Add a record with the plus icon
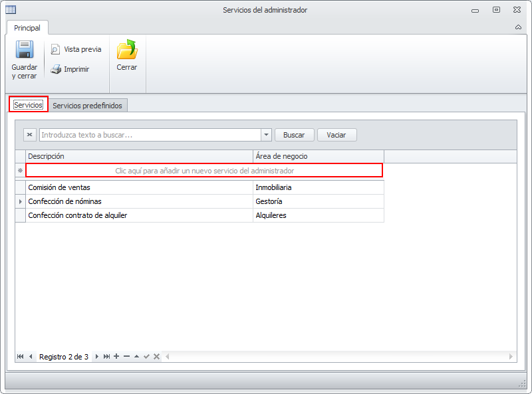This screenshot has width=532, height=394. pyautogui.click(x=116, y=356)
